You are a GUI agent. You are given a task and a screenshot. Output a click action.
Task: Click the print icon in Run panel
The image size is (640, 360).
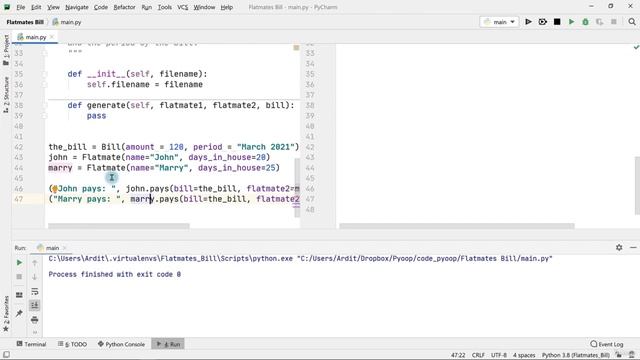click(x=35, y=320)
